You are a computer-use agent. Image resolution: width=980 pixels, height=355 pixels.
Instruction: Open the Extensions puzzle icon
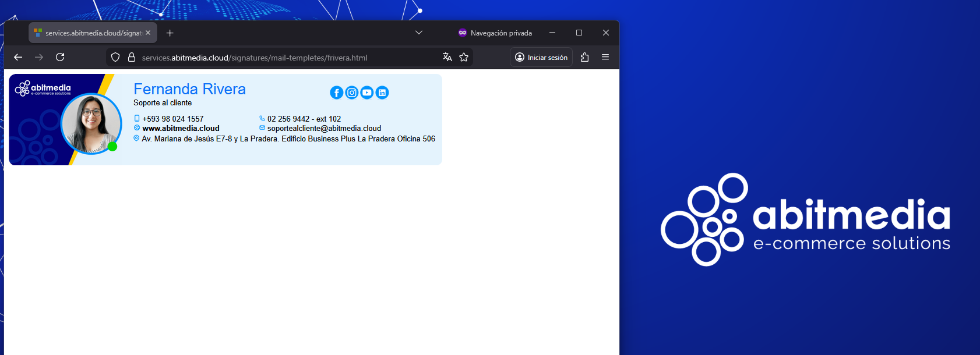click(584, 57)
